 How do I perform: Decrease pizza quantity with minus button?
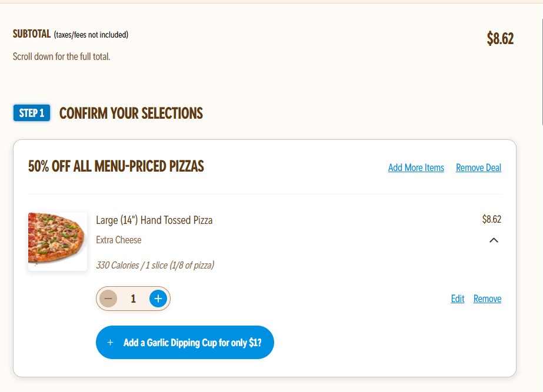click(108, 299)
